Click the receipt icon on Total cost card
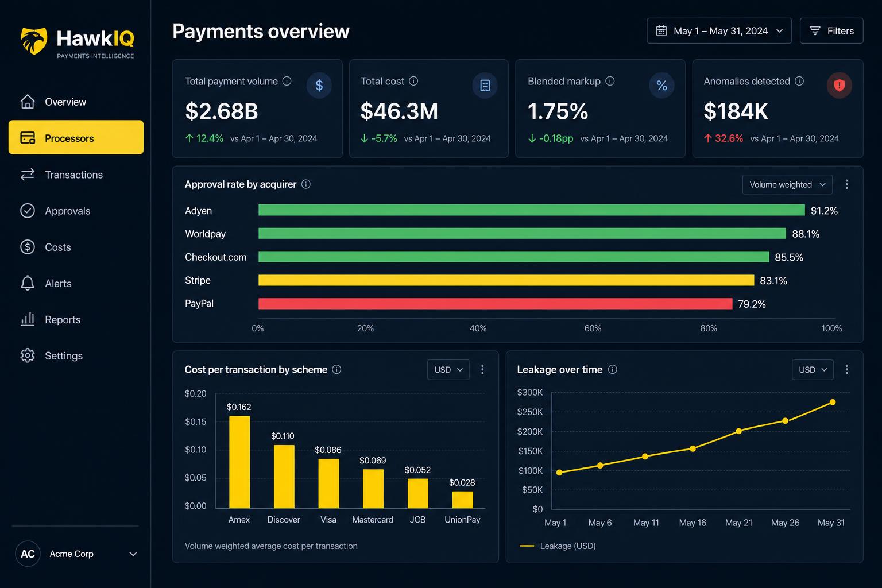The image size is (882, 588). pyautogui.click(x=485, y=86)
